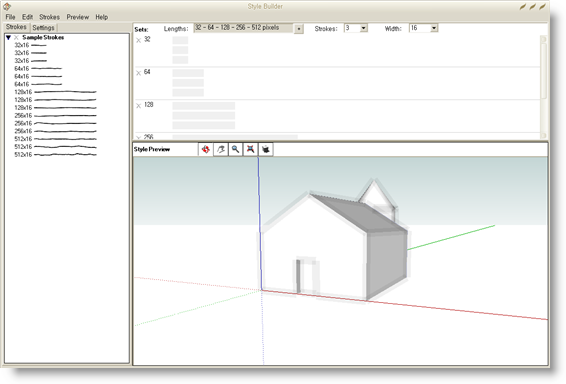Remove the 32 stroke set using its X
Viewport: 566px width, 384px height.
coord(139,40)
